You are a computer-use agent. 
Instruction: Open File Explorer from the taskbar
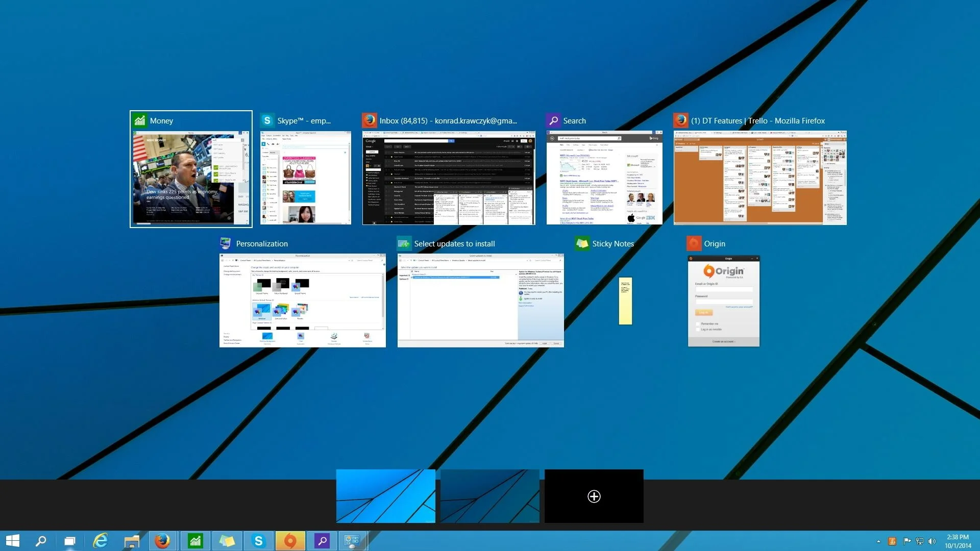pos(132,541)
